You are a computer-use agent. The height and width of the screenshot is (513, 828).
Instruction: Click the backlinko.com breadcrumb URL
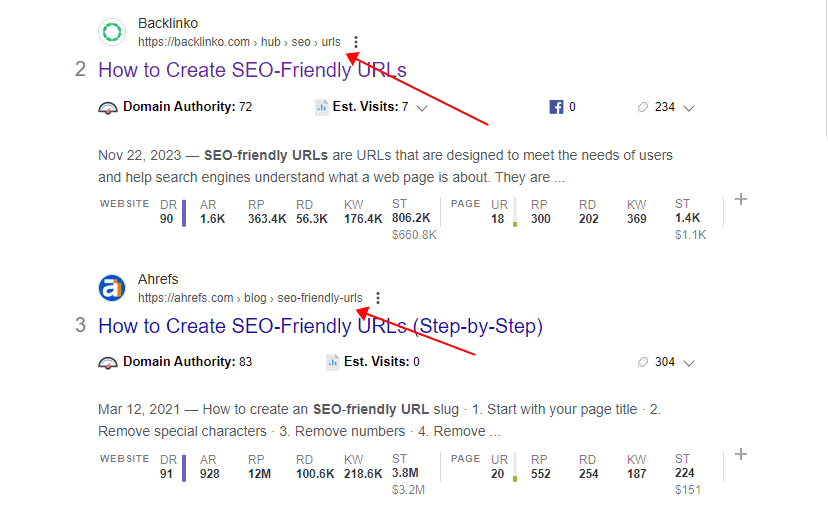click(239, 42)
